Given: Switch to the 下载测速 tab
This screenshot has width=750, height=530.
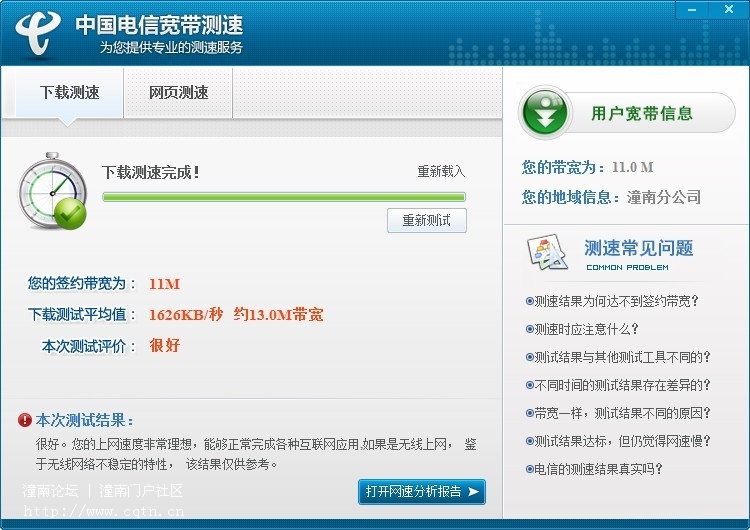Looking at the screenshot, I should 69,92.
